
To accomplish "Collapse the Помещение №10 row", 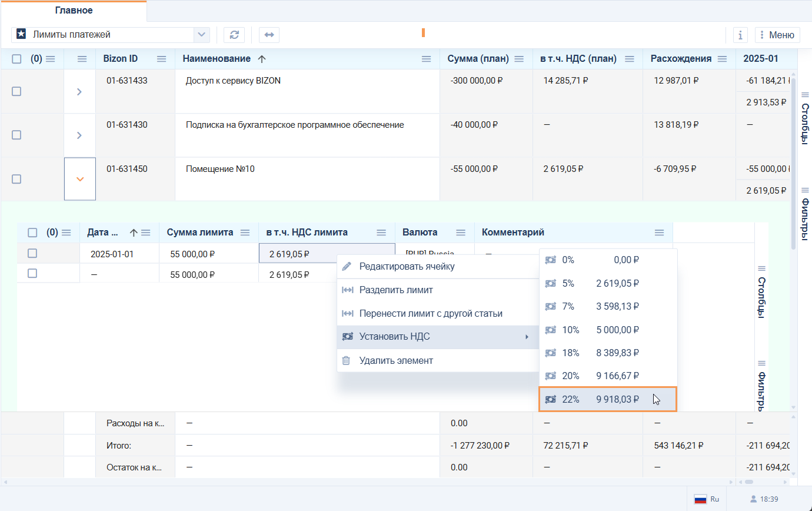I will click(x=80, y=179).
